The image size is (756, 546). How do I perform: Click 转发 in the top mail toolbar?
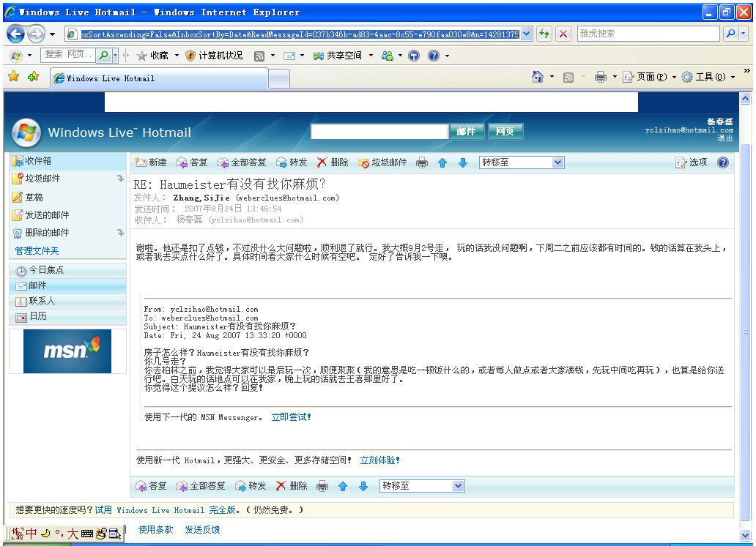pos(292,162)
